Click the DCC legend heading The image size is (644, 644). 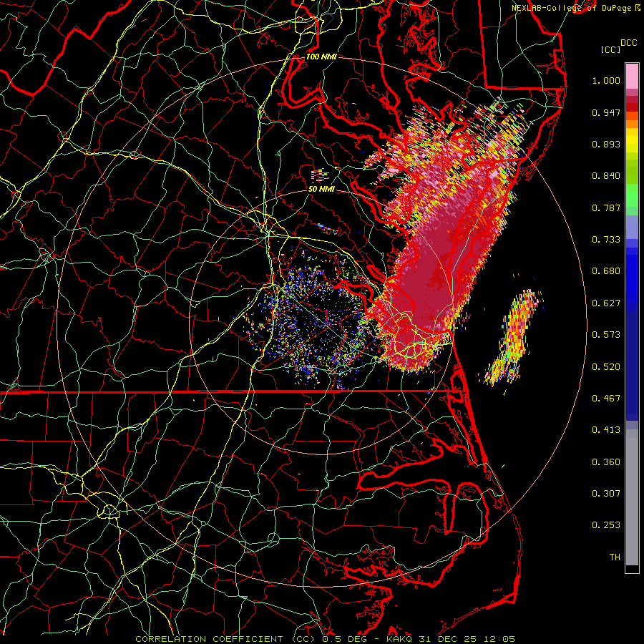[628, 43]
